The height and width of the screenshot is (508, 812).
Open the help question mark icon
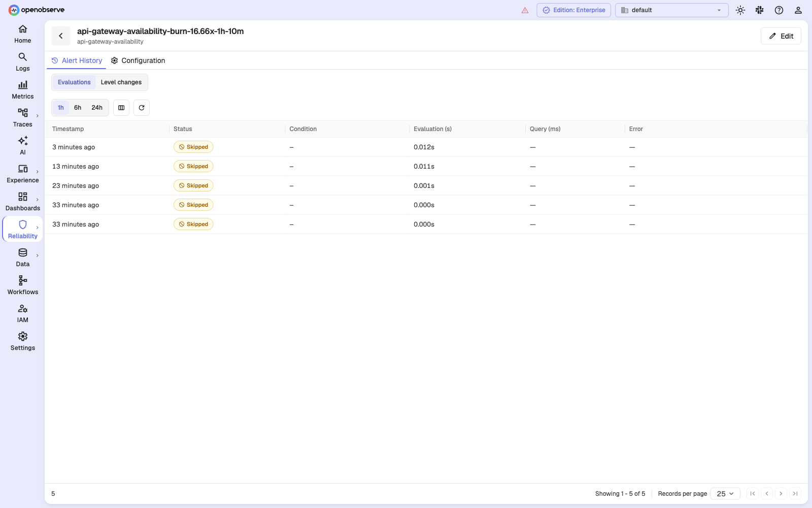click(x=779, y=10)
